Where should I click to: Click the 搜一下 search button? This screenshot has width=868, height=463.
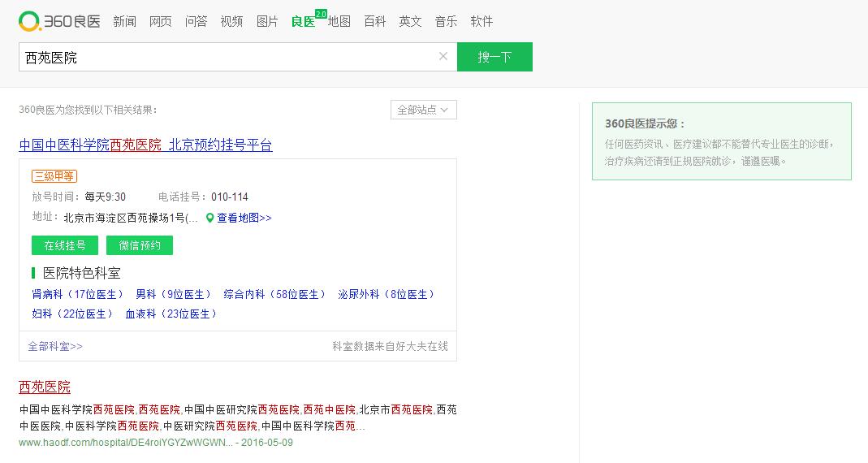coord(494,57)
